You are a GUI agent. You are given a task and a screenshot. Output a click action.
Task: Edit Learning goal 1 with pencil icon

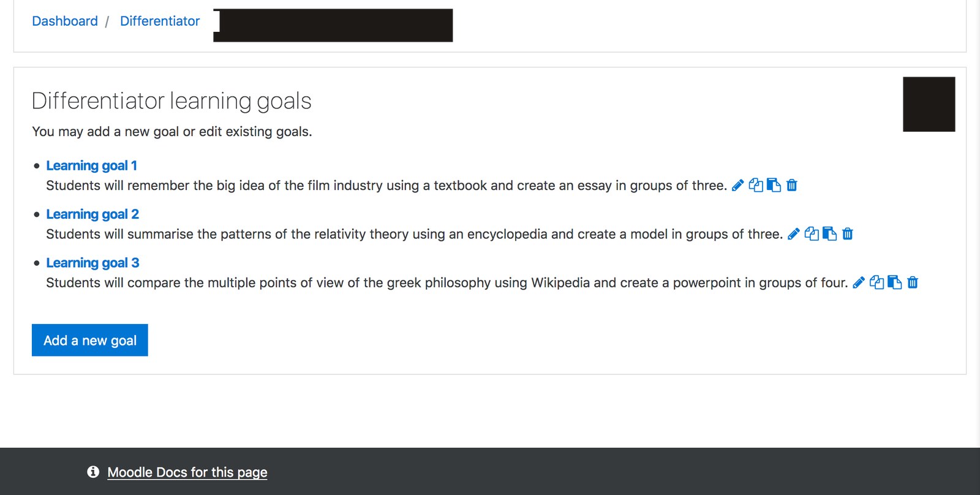coord(738,185)
